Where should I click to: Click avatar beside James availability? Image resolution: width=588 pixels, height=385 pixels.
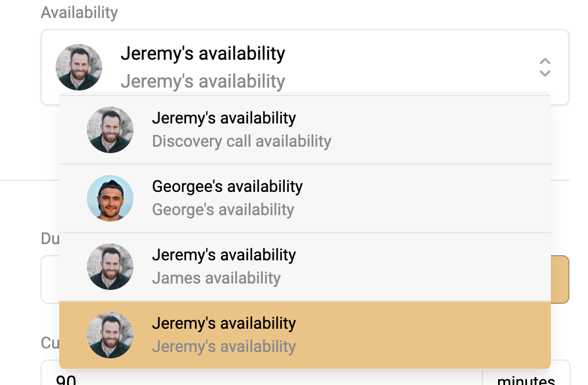tap(110, 267)
